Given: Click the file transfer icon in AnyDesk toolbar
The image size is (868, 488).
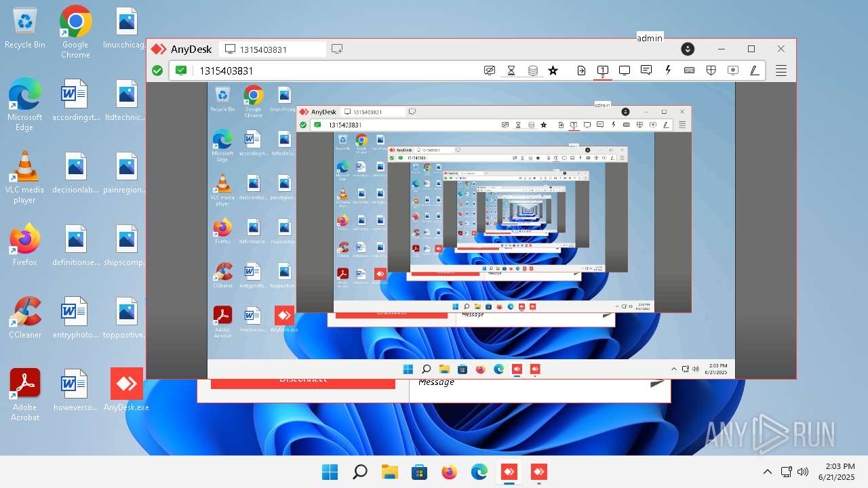Looking at the screenshot, I should (581, 70).
